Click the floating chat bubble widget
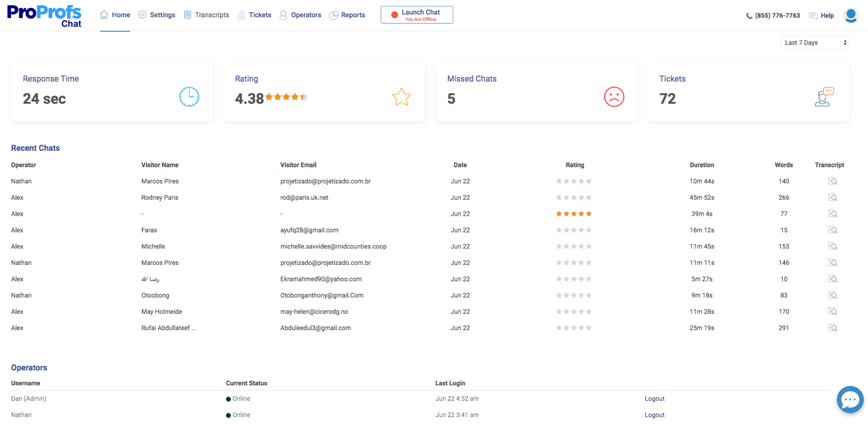The image size is (868, 425). click(850, 400)
